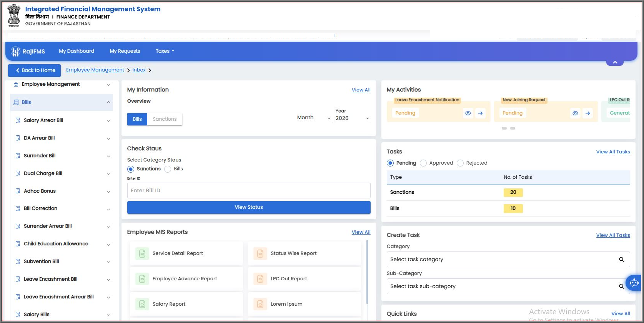Click the Service Detail Report document icon
Viewport: 644px width, 323px height.
(x=142, y=253)
